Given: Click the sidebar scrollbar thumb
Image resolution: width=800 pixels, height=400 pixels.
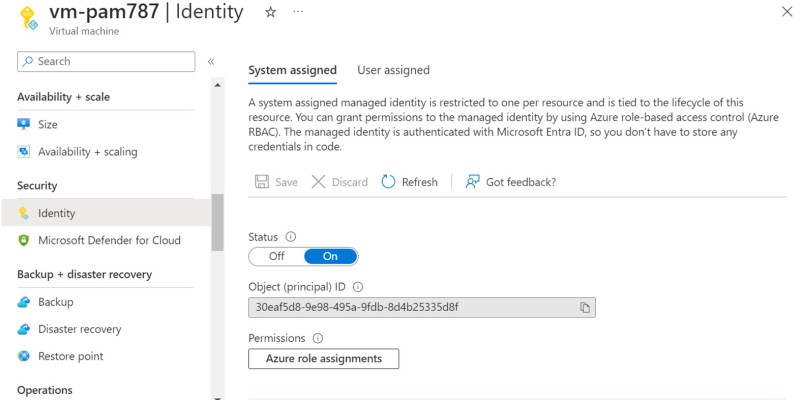Looking at the screenshot, I should (x=217, y=222).
